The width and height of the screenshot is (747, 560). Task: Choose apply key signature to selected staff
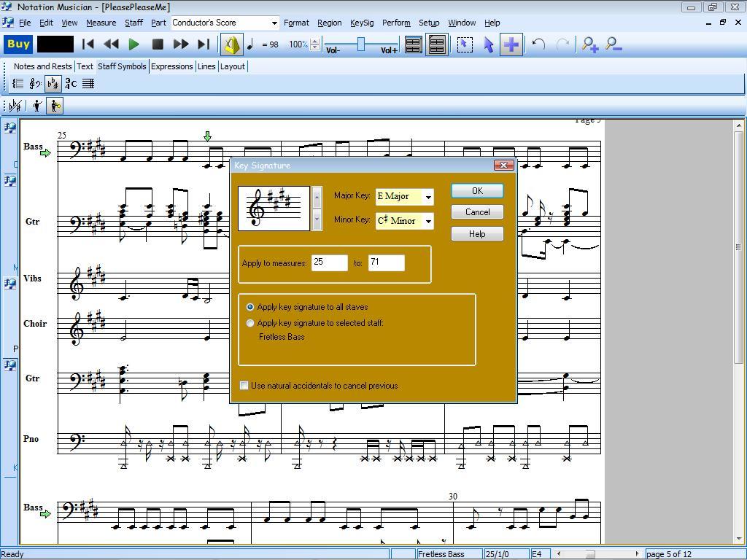pos(250,323)
